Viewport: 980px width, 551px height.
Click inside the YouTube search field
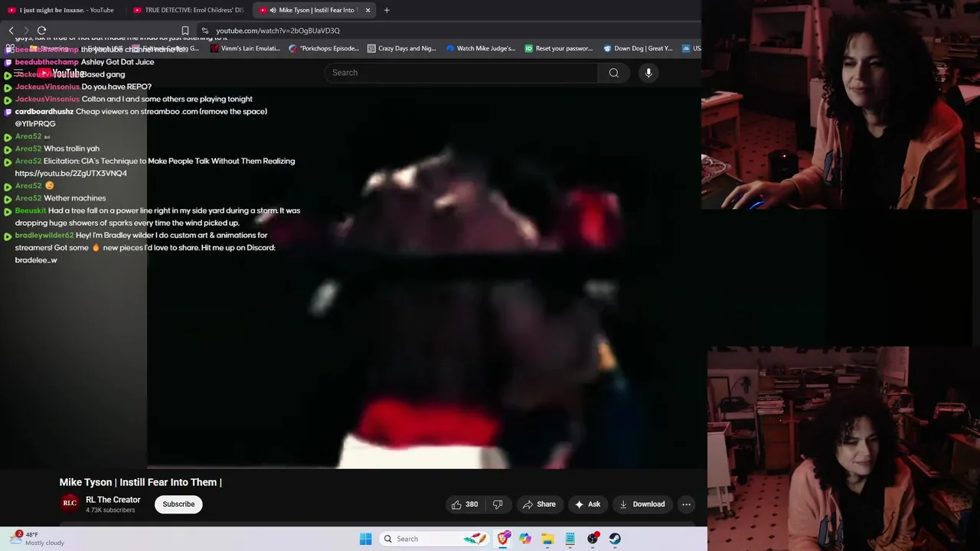pyautogui.click(x=461, y=73)
